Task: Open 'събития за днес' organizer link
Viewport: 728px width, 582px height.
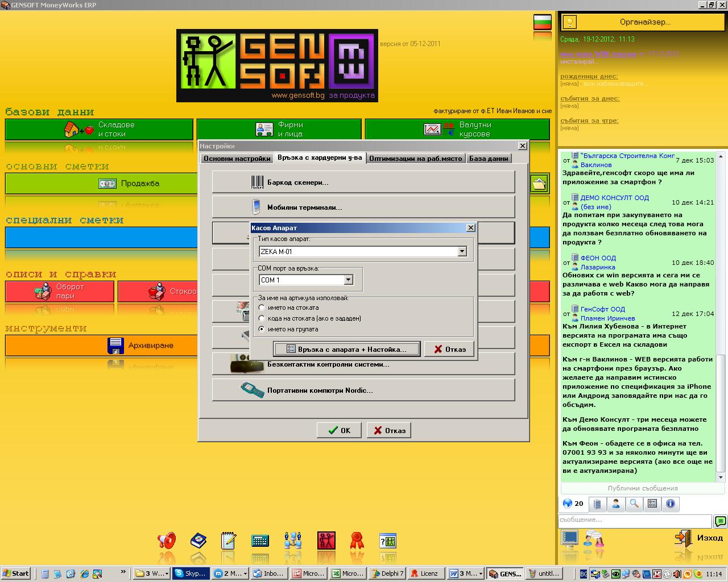Action: tap(590, 98)
